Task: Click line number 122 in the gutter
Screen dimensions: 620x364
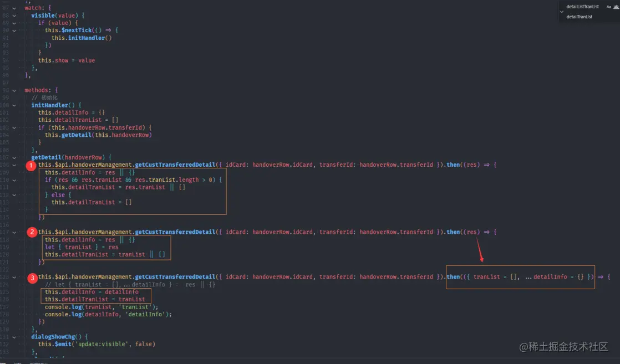Action: pos(4,270)
